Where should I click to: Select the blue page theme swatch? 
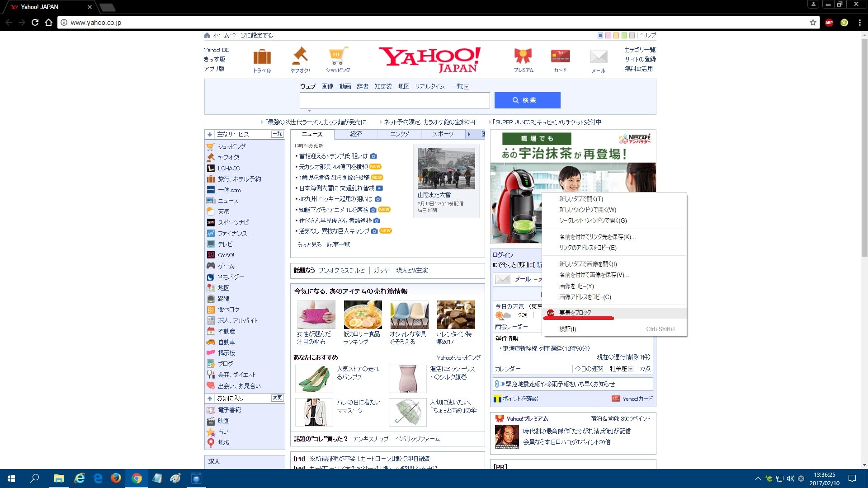600,35
